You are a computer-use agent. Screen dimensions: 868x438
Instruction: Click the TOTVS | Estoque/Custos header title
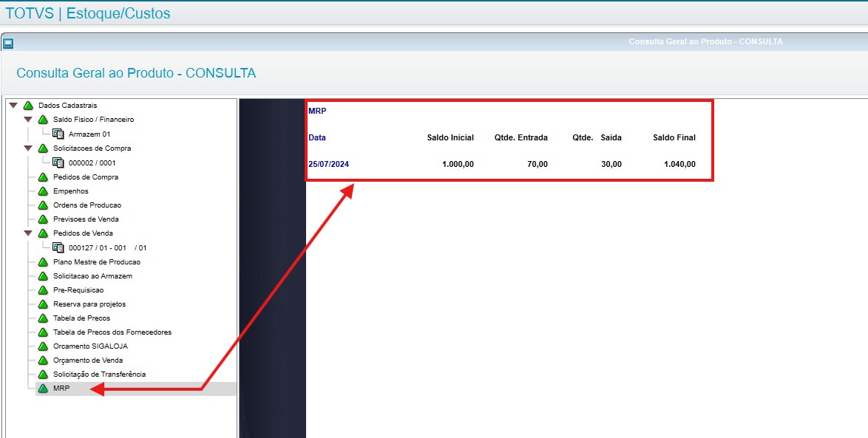88,13
